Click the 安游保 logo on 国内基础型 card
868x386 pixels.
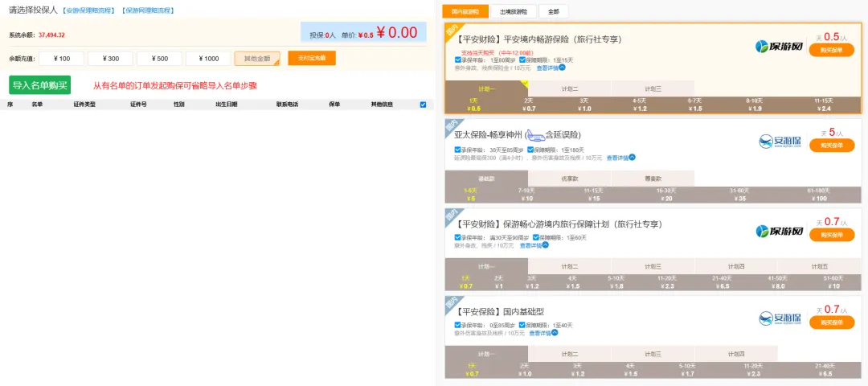[780, 318]
